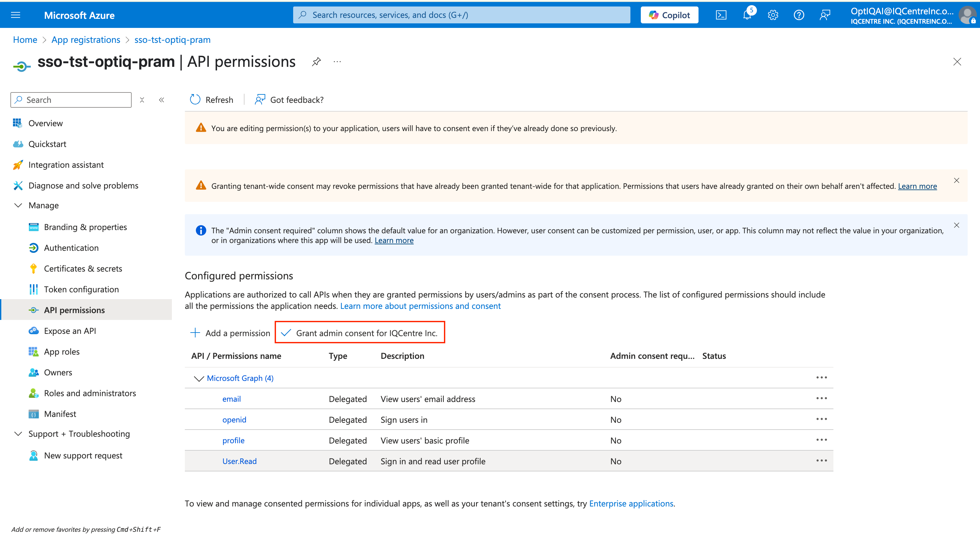The height and width of the screenshot is (536, 980).
Task: Open more options for email permission
Action: click(821, 398)
